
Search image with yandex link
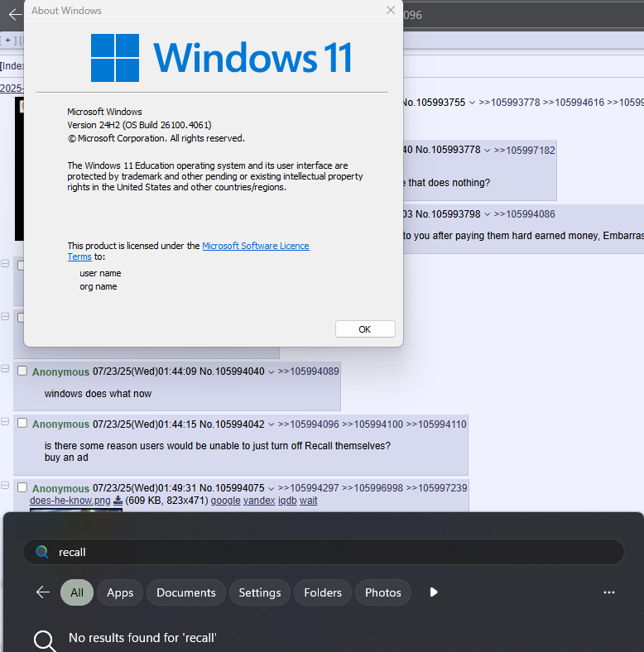click(259, 501)
